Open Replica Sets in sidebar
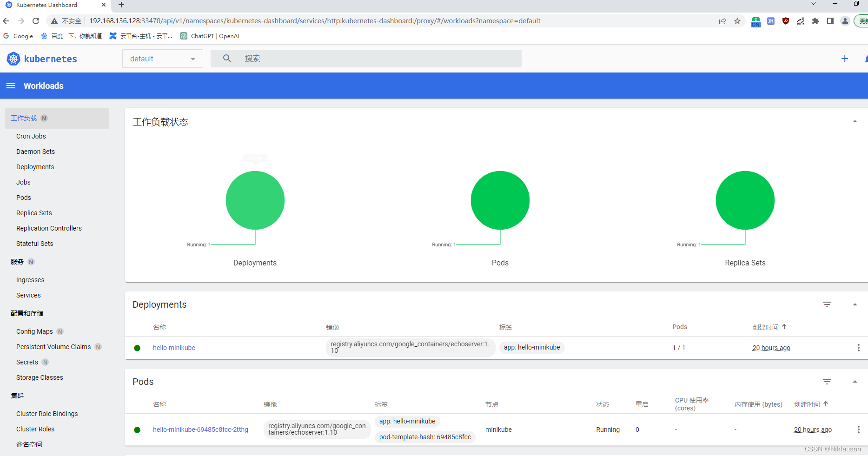Screen dimensions: 868x456 (34, 213)
